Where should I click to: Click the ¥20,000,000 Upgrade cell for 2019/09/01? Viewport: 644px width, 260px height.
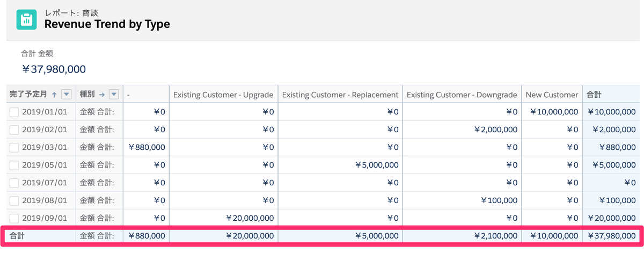click(x=250, y=218)
